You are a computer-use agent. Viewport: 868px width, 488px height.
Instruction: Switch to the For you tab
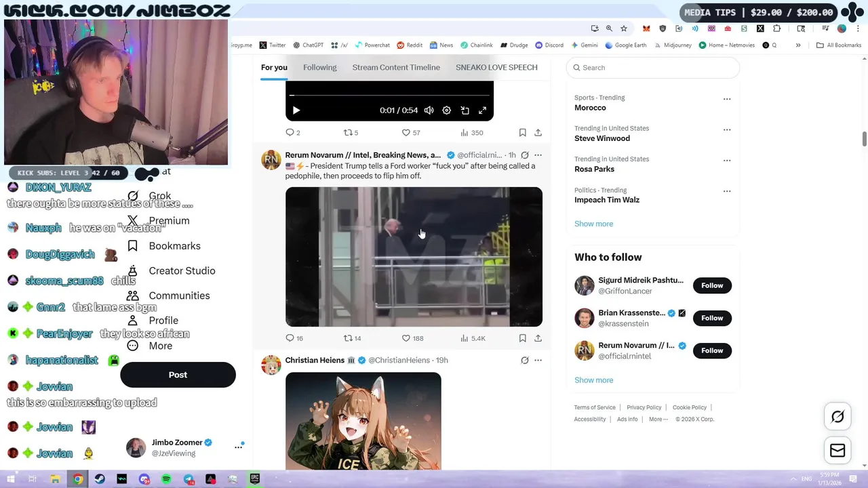274,68
